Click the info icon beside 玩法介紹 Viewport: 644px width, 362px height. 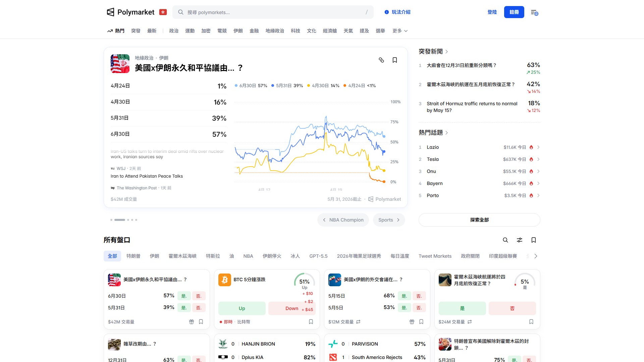click(387, 12)
